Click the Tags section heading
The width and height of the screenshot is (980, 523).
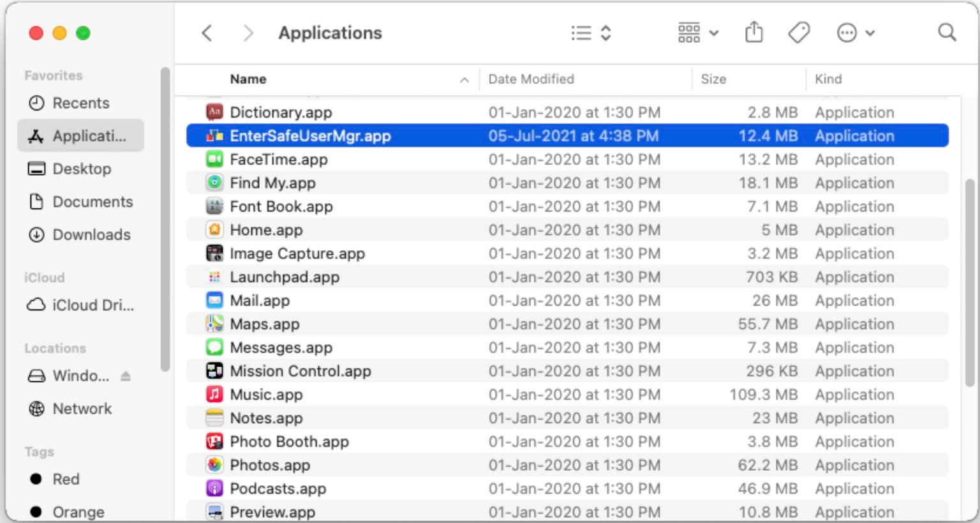point(39,451)
